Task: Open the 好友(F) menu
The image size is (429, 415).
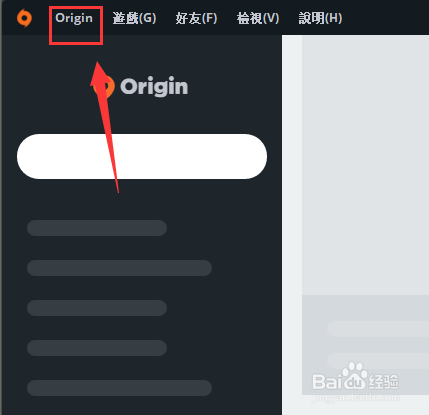Action: (196, 18)
